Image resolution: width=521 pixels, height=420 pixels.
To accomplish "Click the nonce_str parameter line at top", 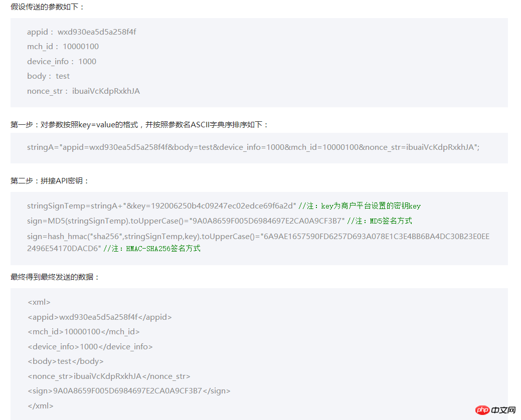I will click(x=83, y=91).
